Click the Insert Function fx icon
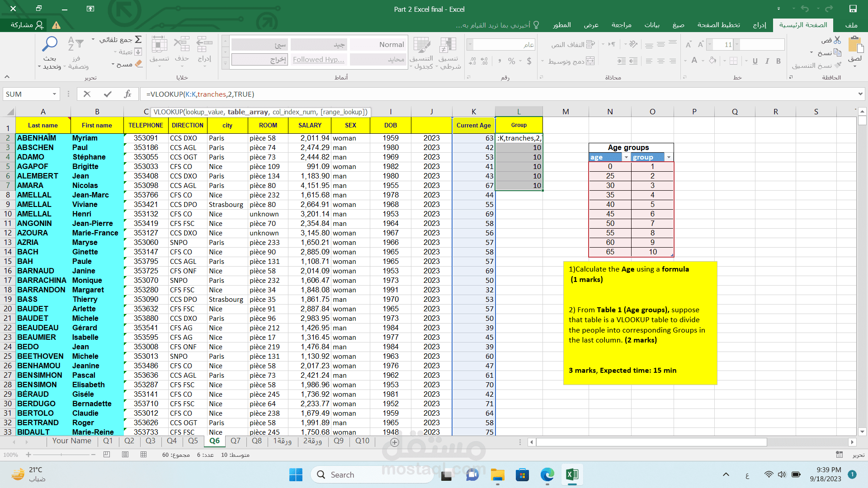 click(x=127, y=94)
